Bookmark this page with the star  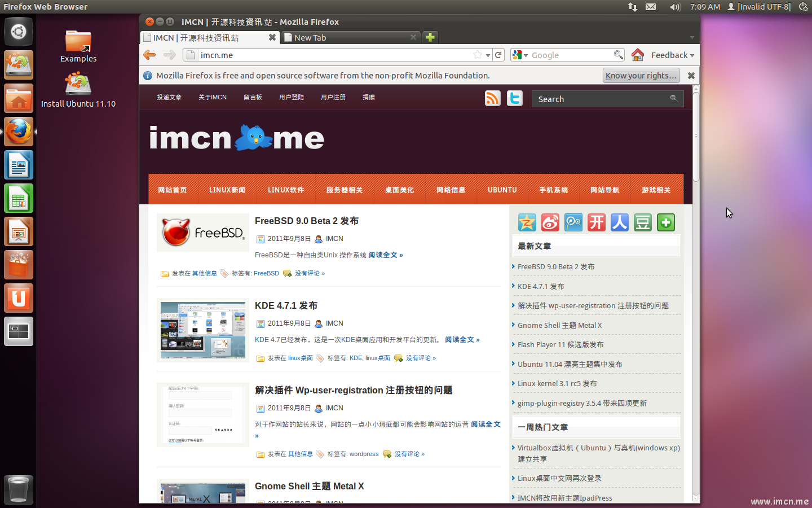pos(478,55)
